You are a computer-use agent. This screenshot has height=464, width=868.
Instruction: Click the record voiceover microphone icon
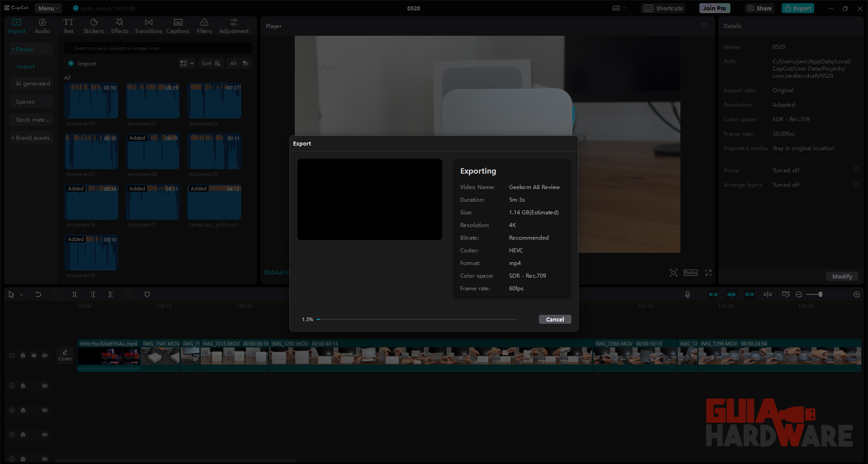pos(687,294)
